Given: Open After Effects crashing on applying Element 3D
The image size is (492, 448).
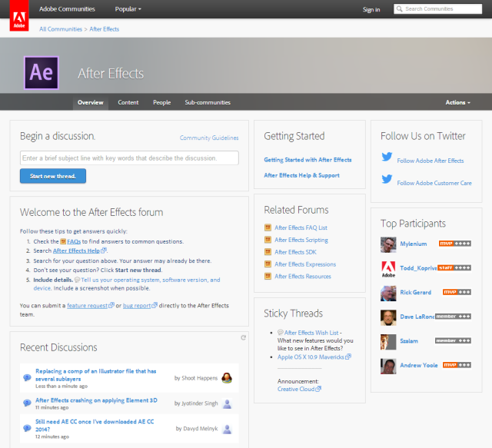Looking at the screenshot, I should coord(96,400).
